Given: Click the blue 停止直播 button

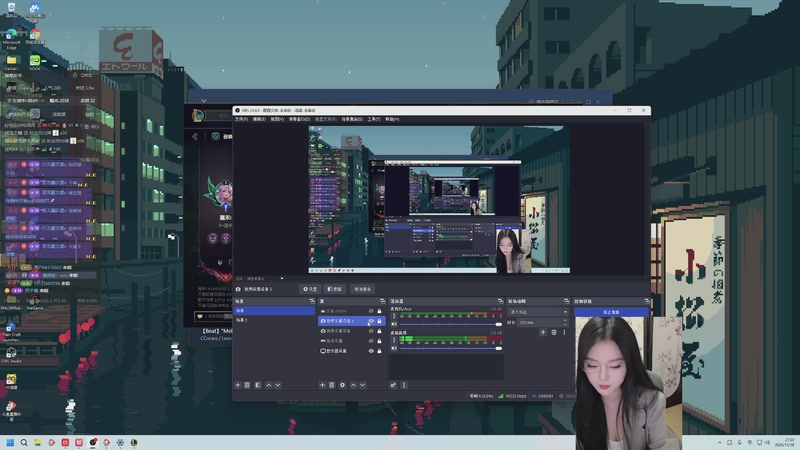Looking at the screenshot, I should (611, 312).
